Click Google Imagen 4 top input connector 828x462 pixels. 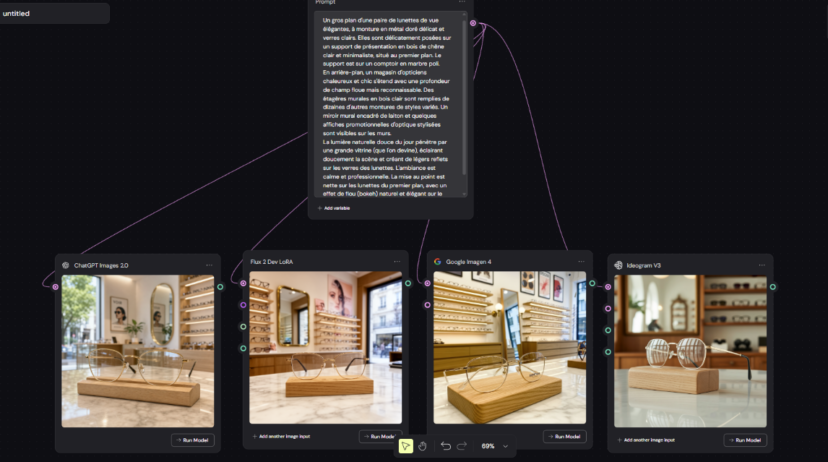tap(427, 283)
